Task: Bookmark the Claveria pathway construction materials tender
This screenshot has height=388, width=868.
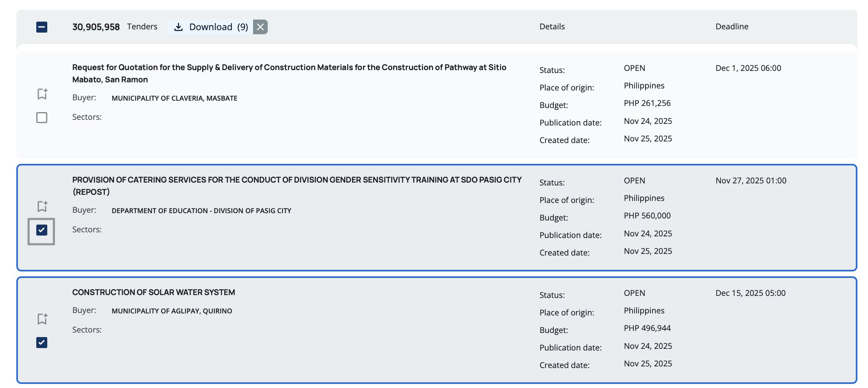Action: [x=42, y=94]
